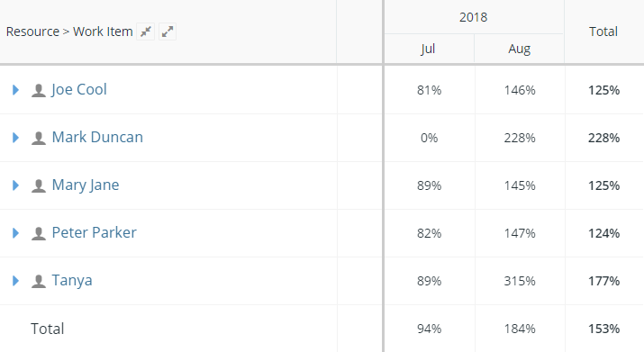Expand the Peter Parker row
Image resolution: width=644 pixels, height=352 pixels.
coord(15,233)
